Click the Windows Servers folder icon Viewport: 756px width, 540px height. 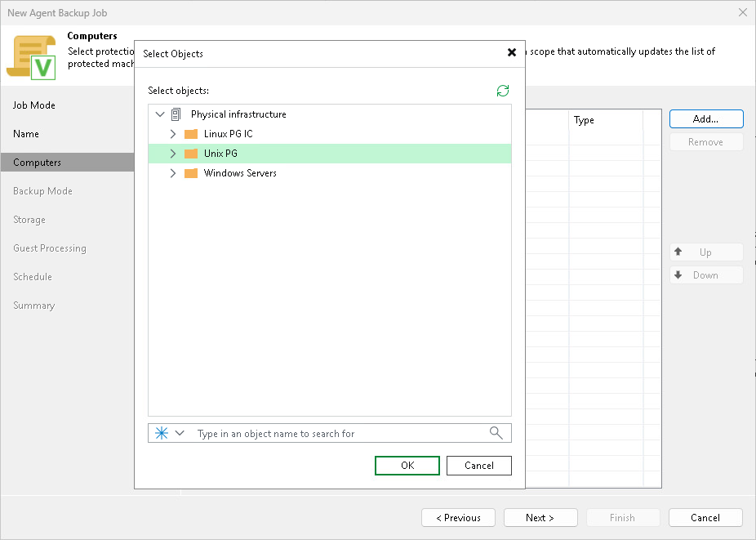(x=191, y=173)
